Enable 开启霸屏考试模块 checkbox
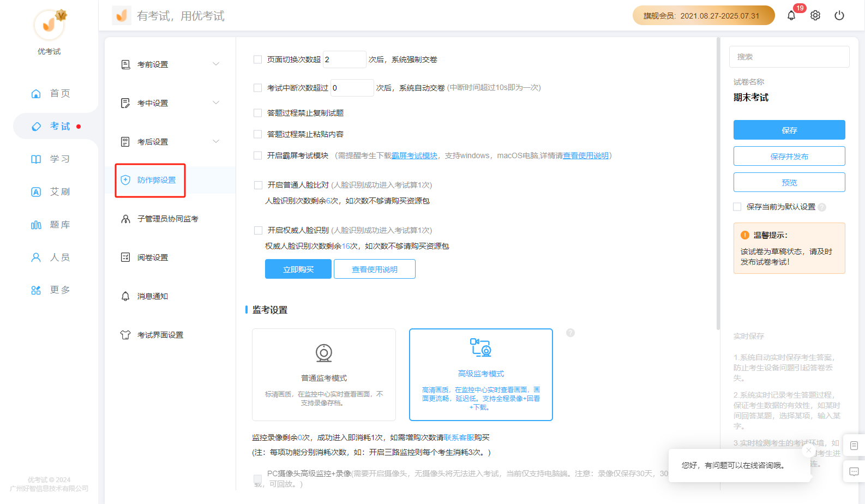Image resolution: width=865 pixels, height=504 pixels. tap(258, 155)
